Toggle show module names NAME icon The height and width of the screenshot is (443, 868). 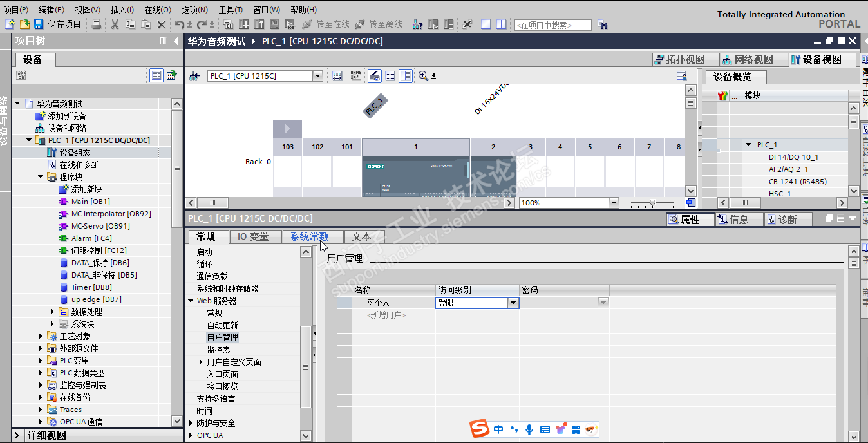[355, 76]
